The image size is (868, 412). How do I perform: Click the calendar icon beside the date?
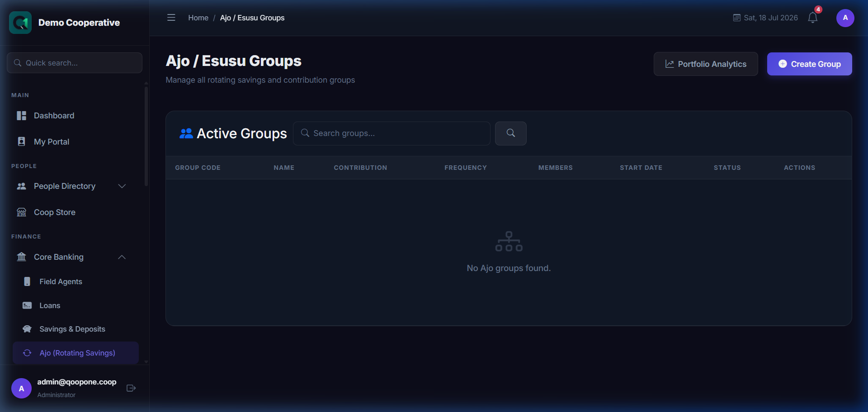[736, 18]
